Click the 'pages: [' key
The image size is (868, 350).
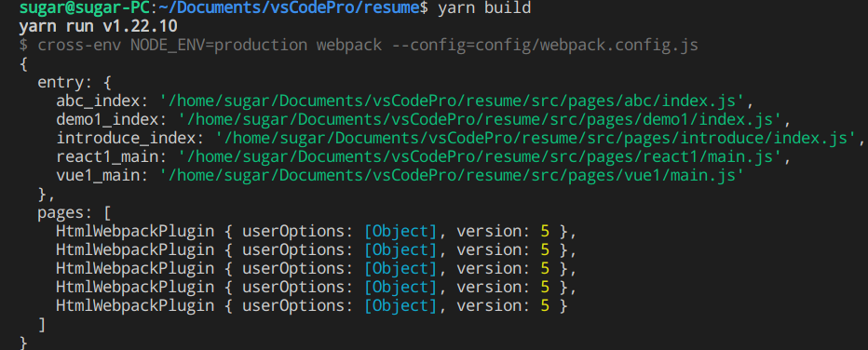(75, 213)
